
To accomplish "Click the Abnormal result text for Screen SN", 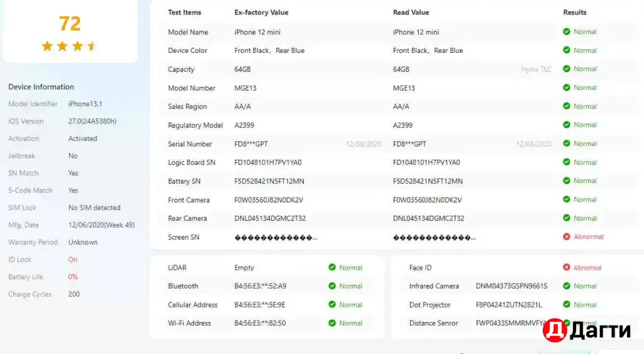I will 589,236.
